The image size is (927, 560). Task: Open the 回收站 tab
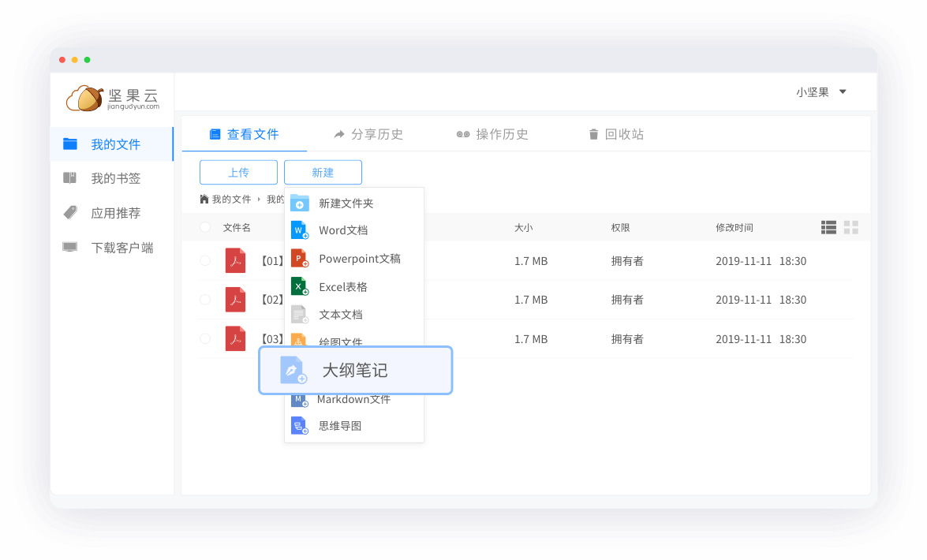(x=616, y=134)
